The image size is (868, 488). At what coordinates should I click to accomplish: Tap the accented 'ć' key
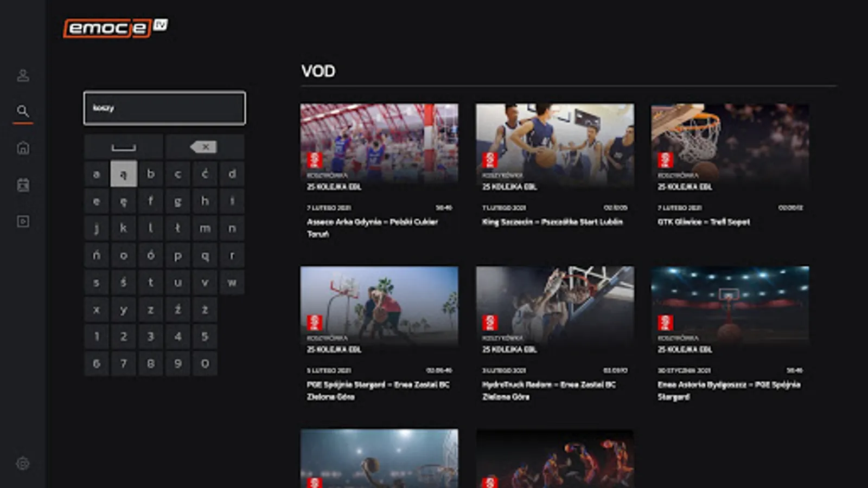click(205, 174)
